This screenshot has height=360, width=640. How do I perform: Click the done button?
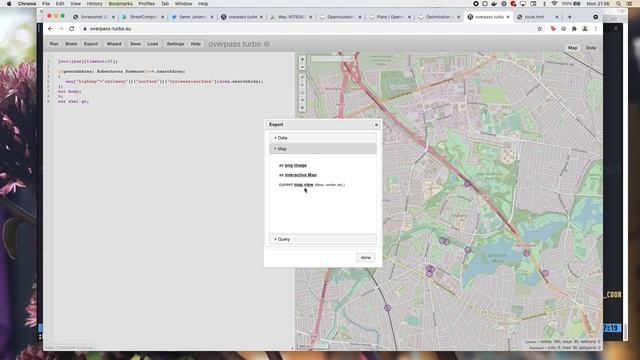pos(365,258)
